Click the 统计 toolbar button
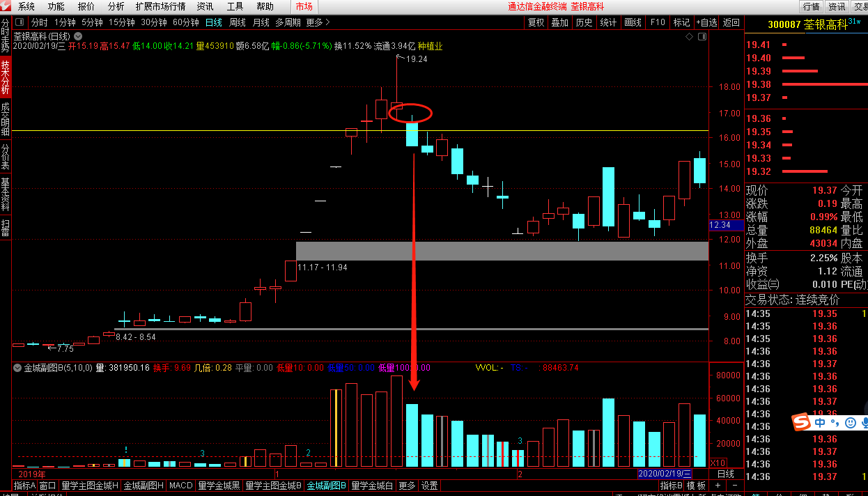868x496 pixels. pyautogui.click(x=608, y=22)
